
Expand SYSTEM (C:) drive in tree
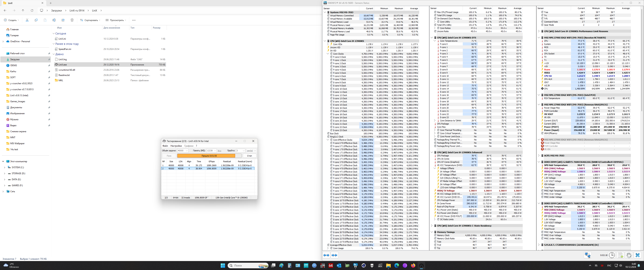pyautogui.click(x=4, y=167)
